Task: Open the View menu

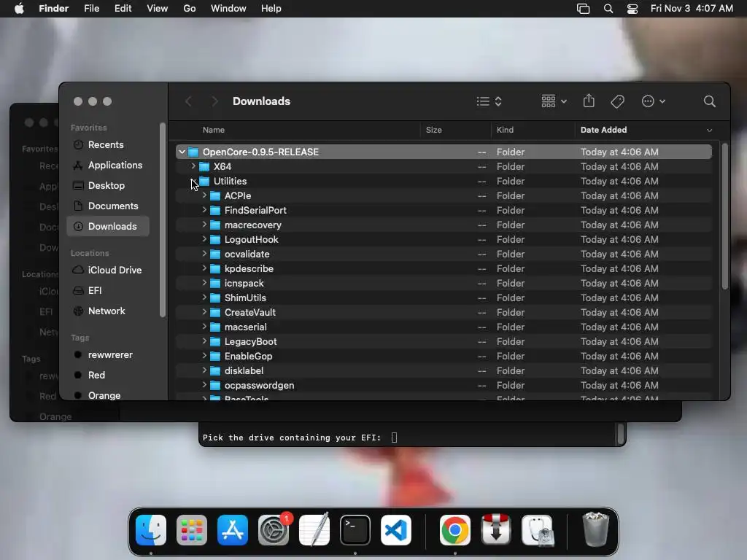Action: click(158, 9)
